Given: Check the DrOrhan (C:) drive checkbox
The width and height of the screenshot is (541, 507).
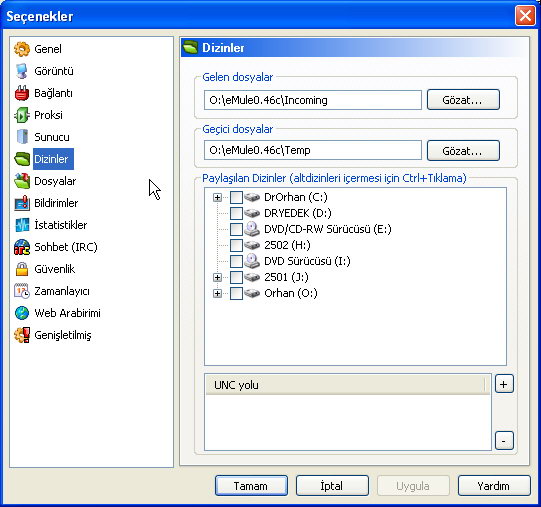Looking at the screenshot, I should [x=236, y=197].
